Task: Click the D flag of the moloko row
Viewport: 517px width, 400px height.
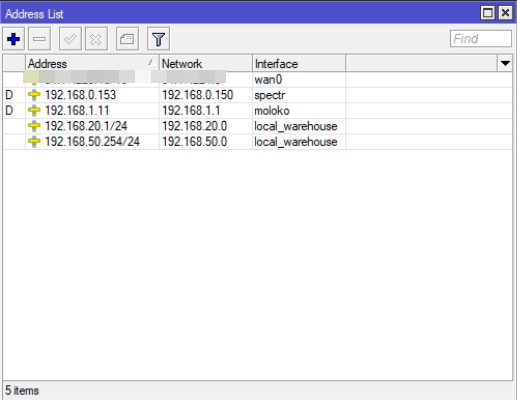Action: [9, 110]
